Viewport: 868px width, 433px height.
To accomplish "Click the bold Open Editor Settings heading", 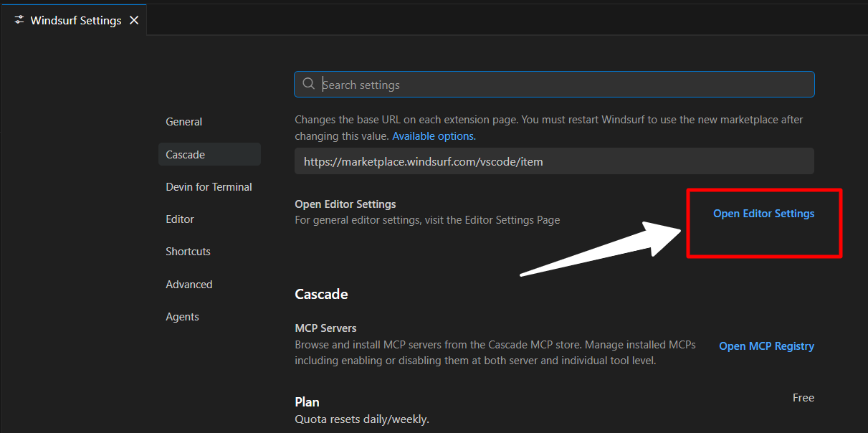I will 345,204.
